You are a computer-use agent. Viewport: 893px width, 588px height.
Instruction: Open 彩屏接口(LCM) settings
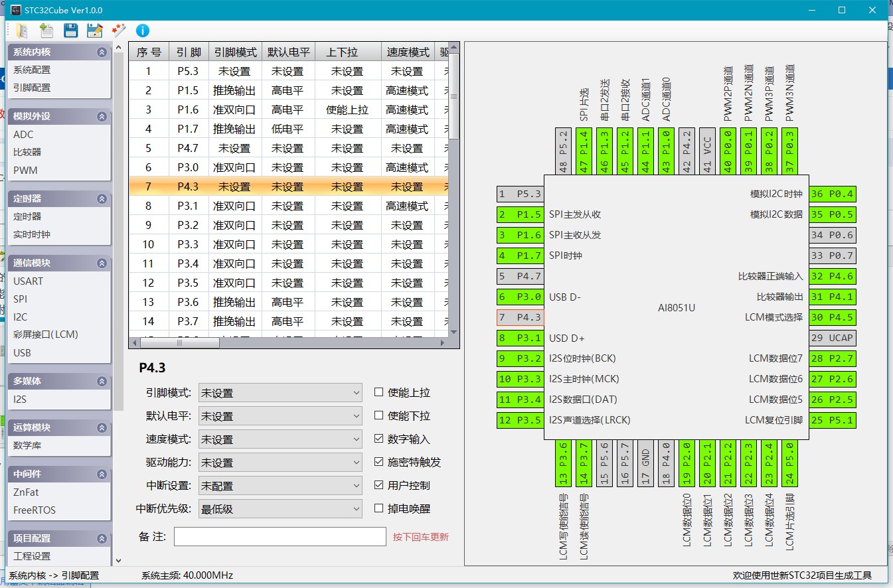(x=46, y=334)
